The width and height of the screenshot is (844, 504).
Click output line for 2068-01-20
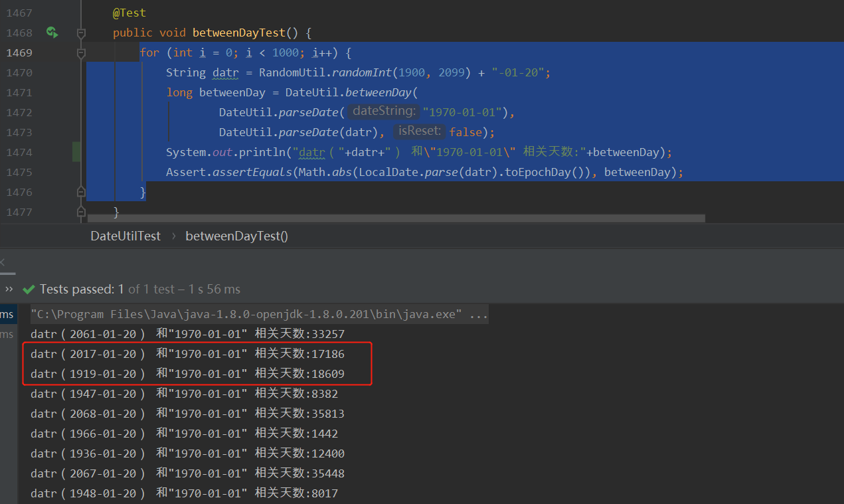[187, 414]
